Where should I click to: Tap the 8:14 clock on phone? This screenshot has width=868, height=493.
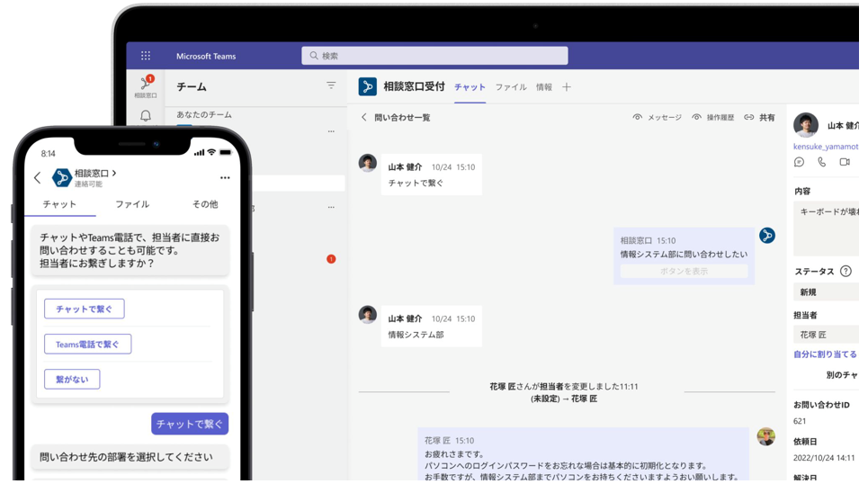coord(49,154)
